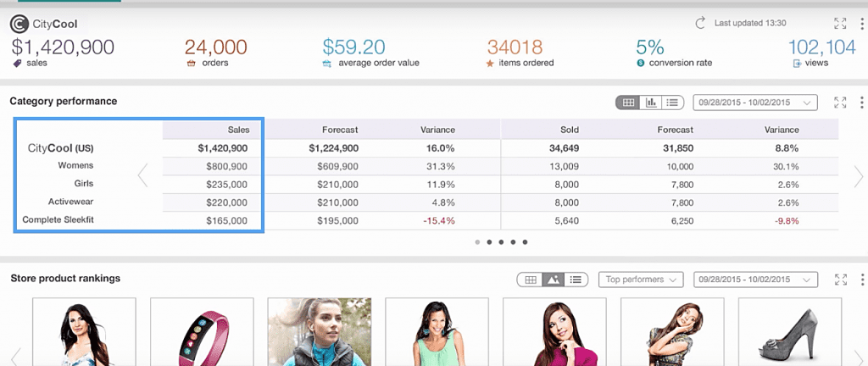Click the Last updated 13:30 text

click(x=750, y=23)
